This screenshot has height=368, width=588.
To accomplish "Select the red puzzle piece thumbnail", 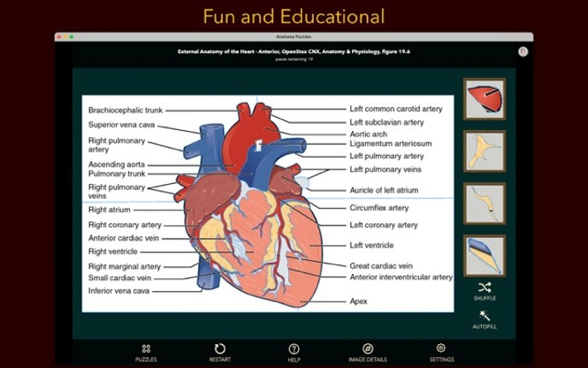I will 485,98.
